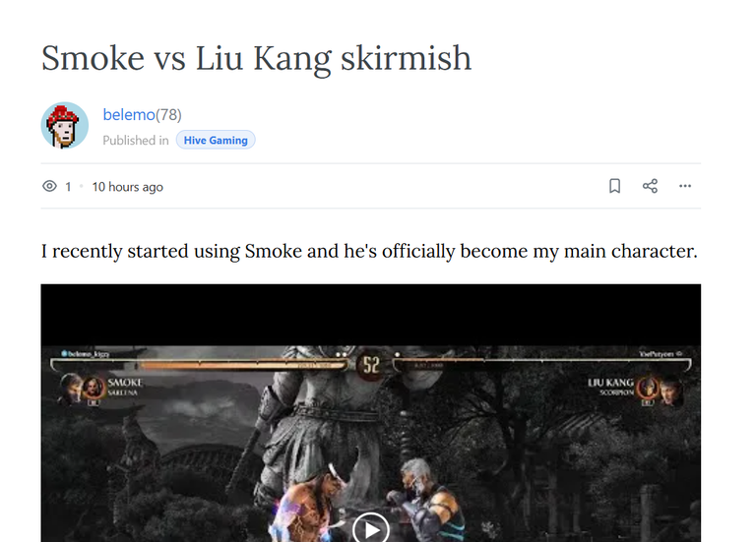The image size is (756, 542).
Task: Bookmark this post with the bookmark icon
Action: (614, 186)
